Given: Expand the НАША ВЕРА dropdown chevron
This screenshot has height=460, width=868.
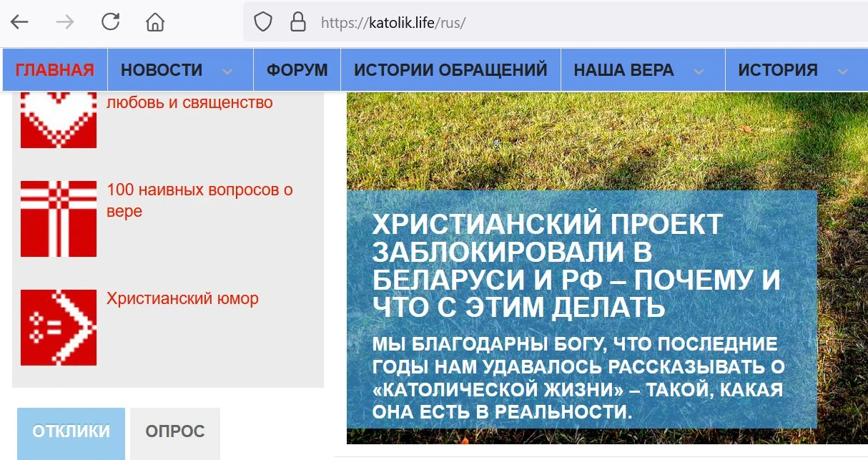Looking at the screenshot, I should 699,71.
